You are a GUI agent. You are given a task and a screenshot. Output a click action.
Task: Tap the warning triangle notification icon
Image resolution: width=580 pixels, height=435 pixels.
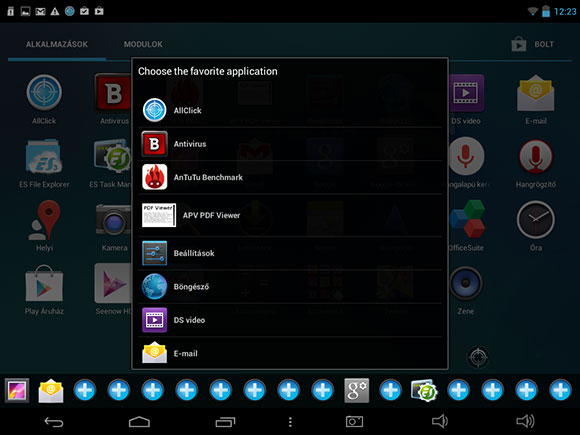point(55,11)
